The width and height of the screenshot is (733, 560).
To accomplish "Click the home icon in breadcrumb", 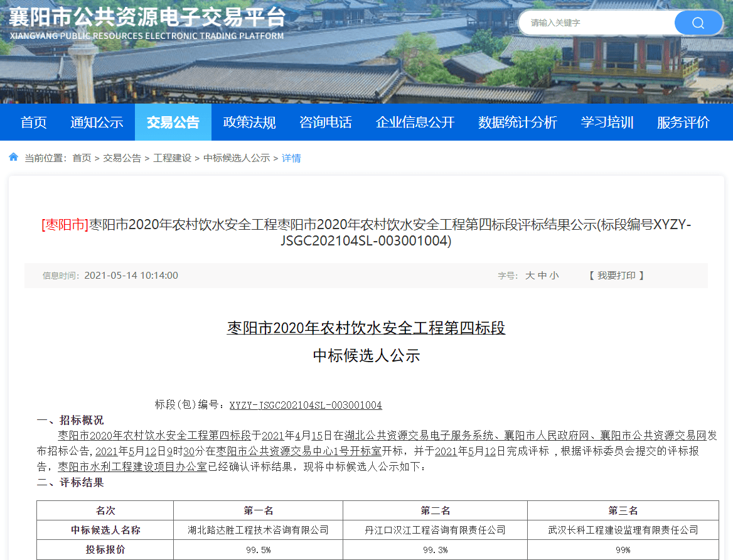I will pos(14,158).
